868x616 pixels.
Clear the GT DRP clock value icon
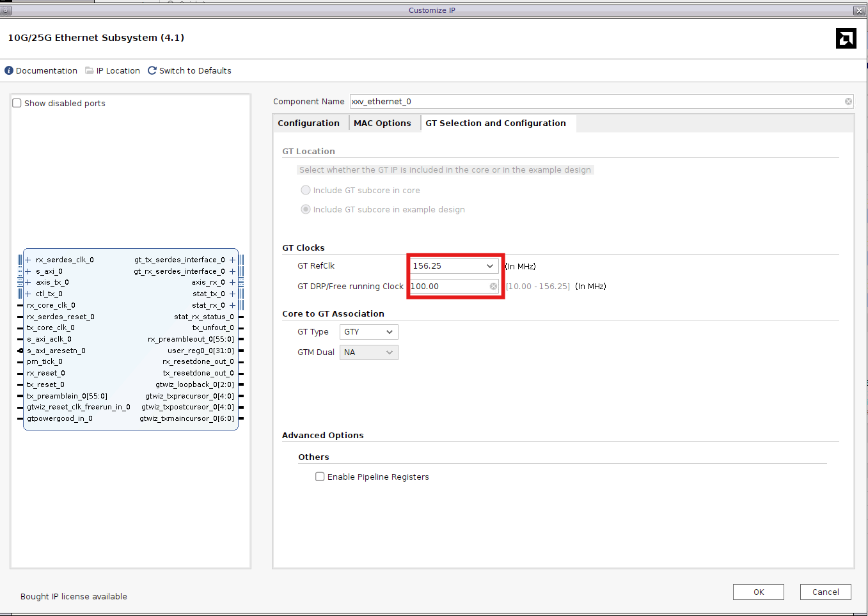tap(493, 287)
